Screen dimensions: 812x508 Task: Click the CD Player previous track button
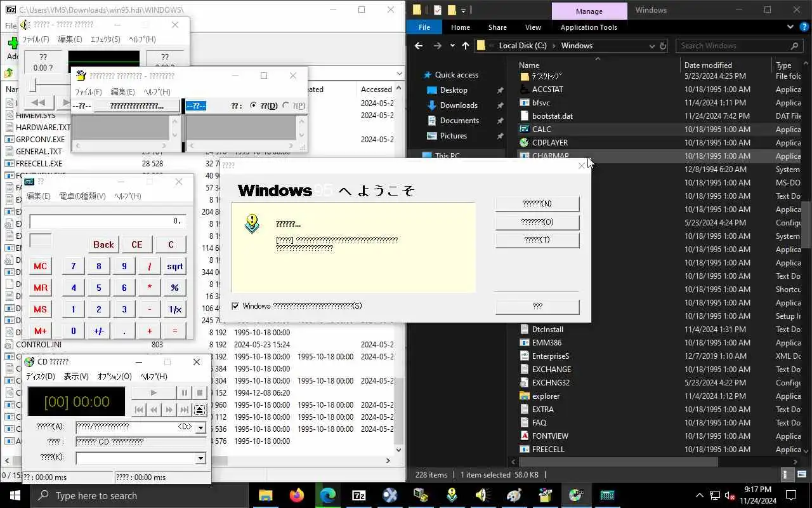[x=138, y=410]
